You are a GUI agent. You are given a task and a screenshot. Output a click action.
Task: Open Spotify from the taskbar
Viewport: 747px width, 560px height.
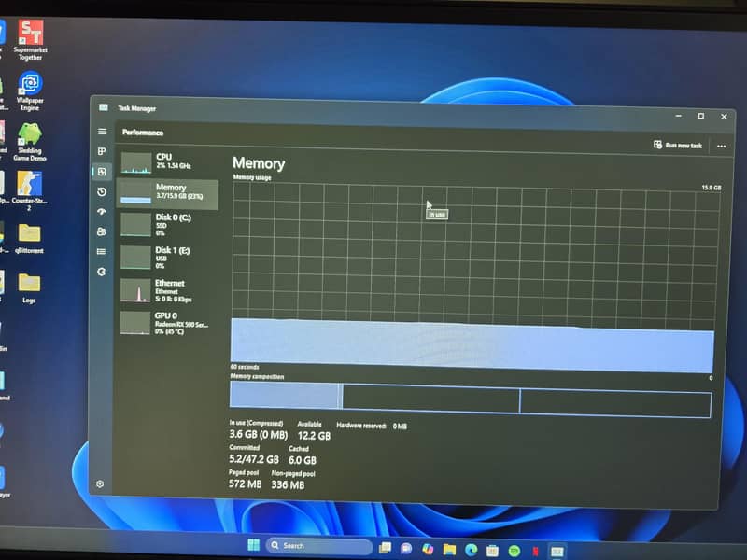514,552
